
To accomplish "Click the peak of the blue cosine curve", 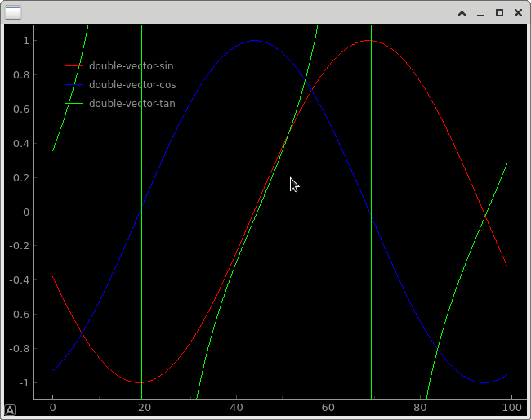I will point(255,40).
